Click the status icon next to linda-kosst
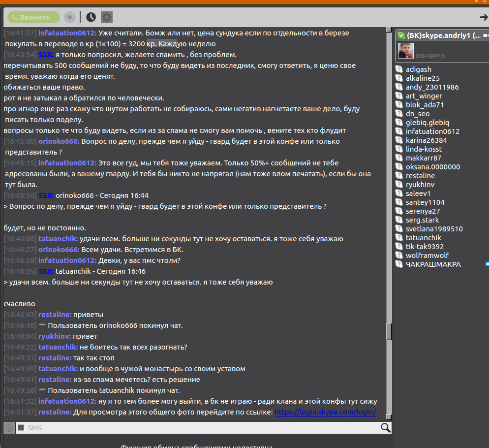 [x=399, y=149]
